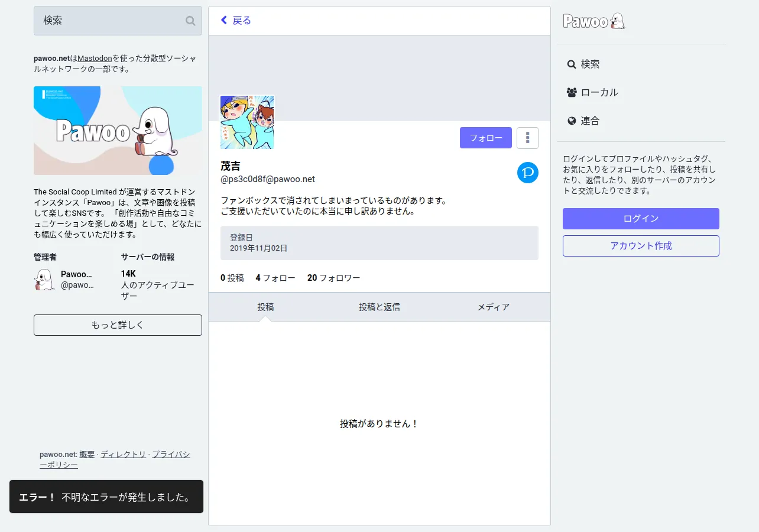Follow 茂吉 with the フォロー button
This screenshot has height=532, width=759.
coord(486,138)
